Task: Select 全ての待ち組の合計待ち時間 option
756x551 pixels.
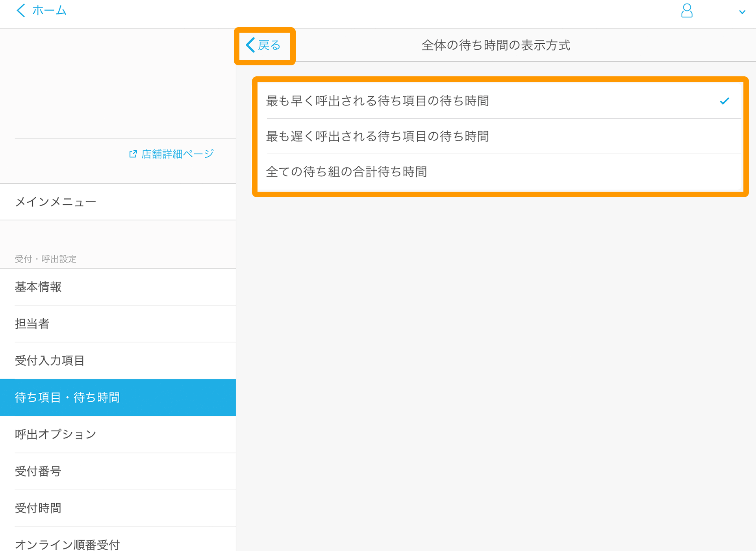Action: click(499, 172)
